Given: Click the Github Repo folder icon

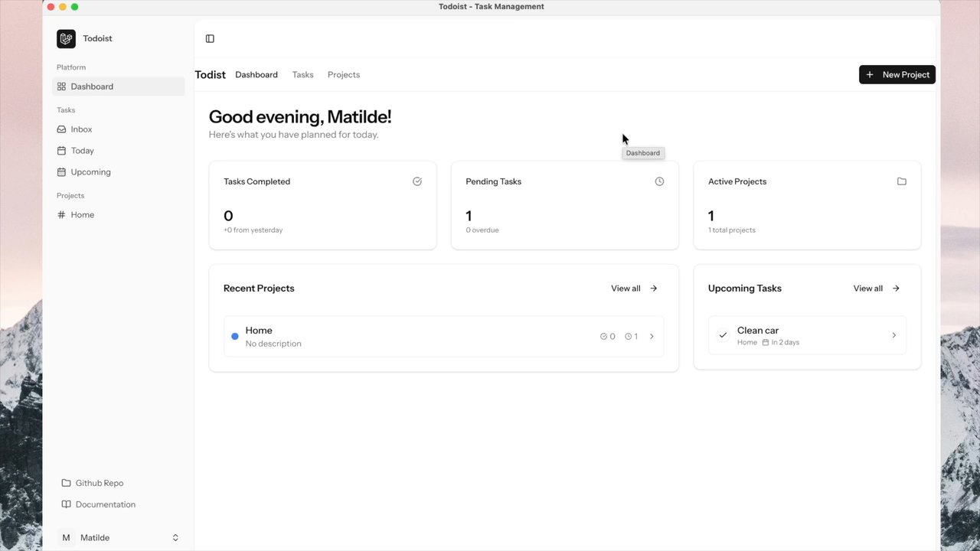Looking at the screenshot, I should tap(66, 483).
